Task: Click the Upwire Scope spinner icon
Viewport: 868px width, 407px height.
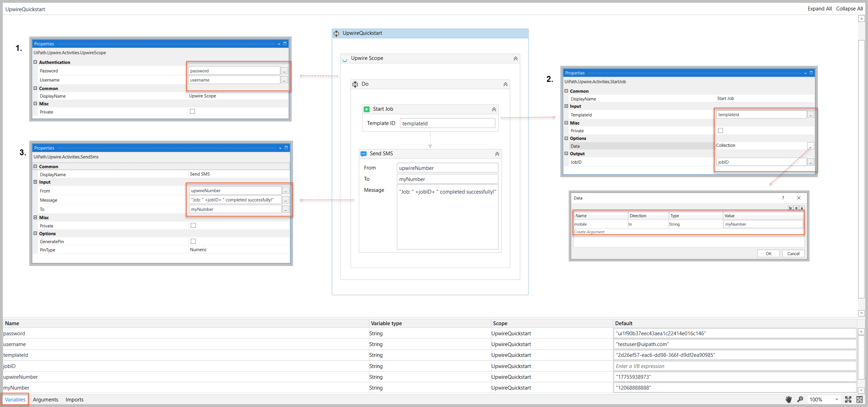Action: tap(345, 58)
